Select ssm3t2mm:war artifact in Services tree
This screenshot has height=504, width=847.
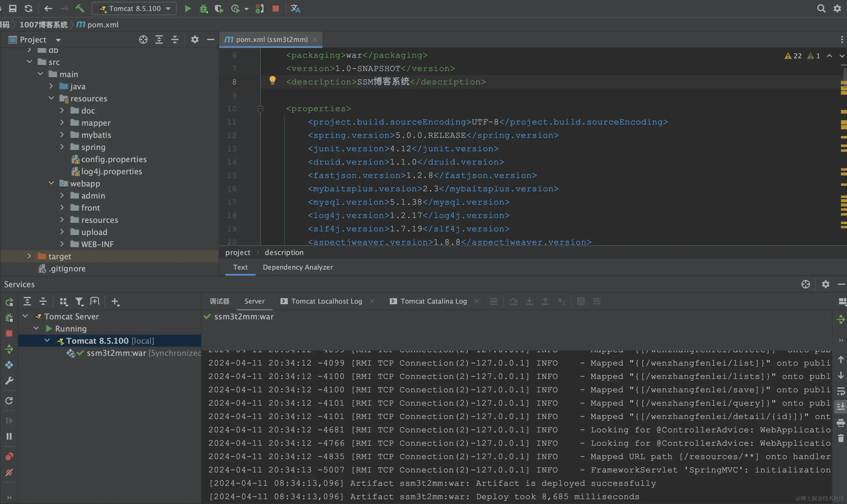point(116,353)
